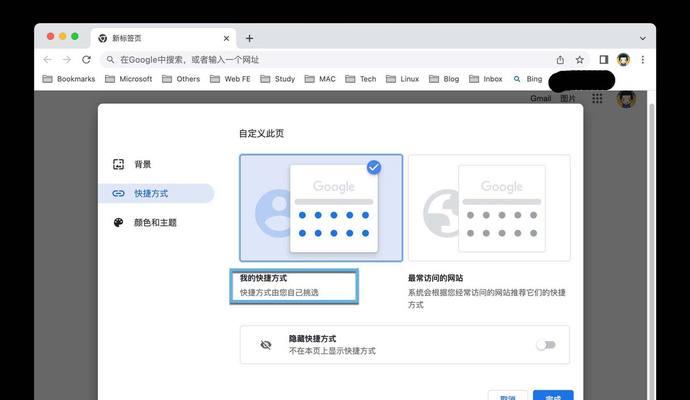
Task: Open the Bing bookmark
Action: pos(528,79)
